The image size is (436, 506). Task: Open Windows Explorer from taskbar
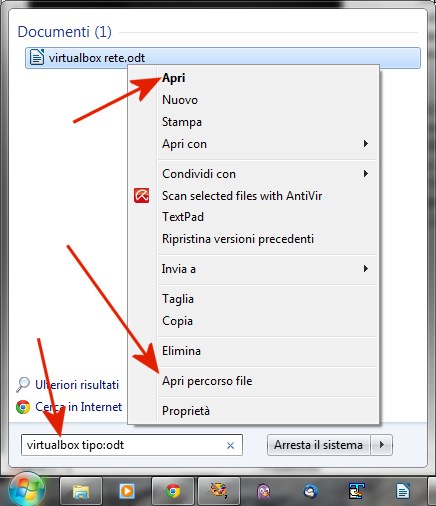[81, 491]
